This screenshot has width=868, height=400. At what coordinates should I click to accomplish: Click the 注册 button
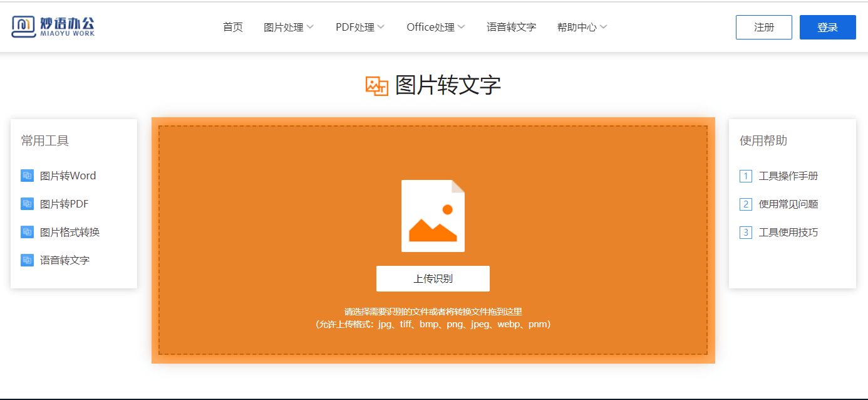coord(763,27)
